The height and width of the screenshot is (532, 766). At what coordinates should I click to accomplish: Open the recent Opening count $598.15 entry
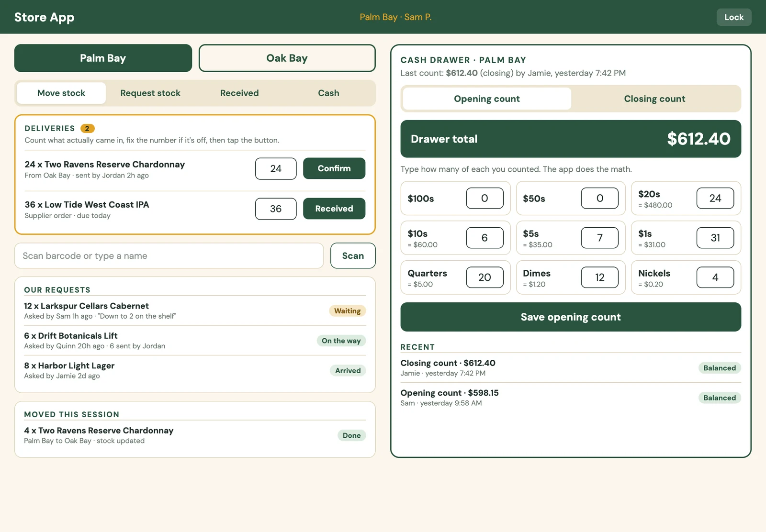571,398
